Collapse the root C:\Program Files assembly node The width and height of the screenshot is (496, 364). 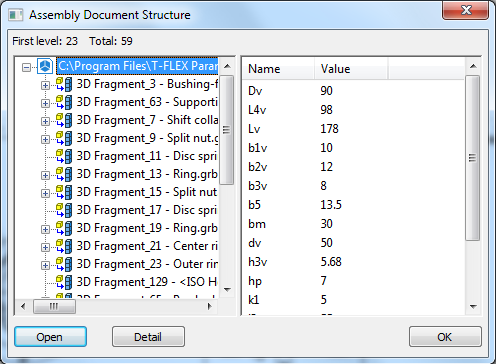pyautogui.click(x=26, y=67)
